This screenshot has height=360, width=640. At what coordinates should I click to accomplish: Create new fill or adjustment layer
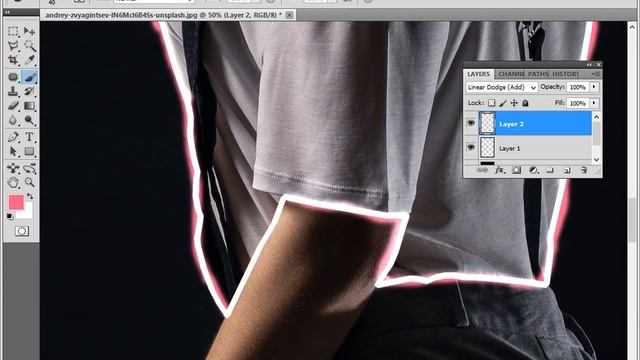click(533, 170)
